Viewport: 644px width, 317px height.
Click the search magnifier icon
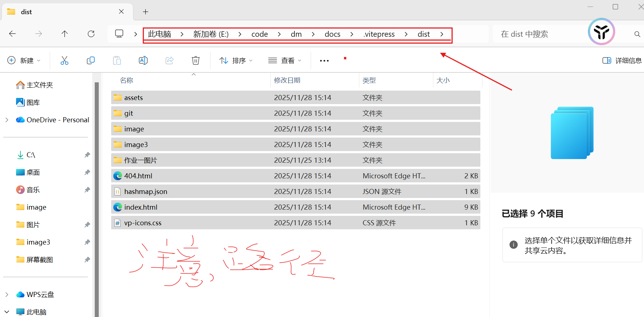pos(637,34)
